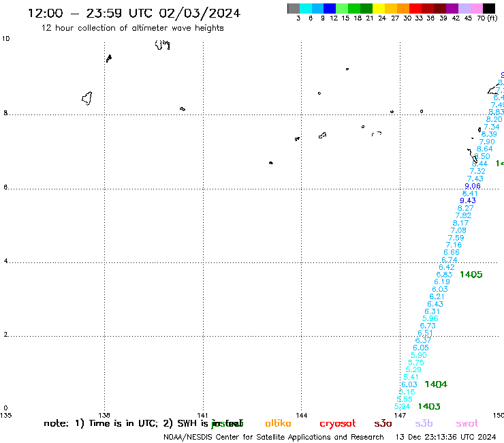Pick the black swatch at the legend end
Image resolution: width=504 pixels, height=443 pixels.
click(x=489, y=8)
